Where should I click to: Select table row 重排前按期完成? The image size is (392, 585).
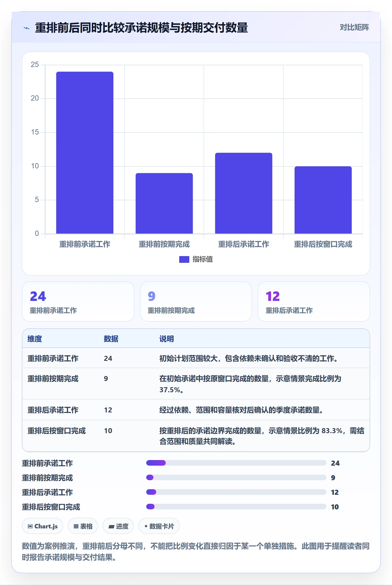(x=196, y=384)
